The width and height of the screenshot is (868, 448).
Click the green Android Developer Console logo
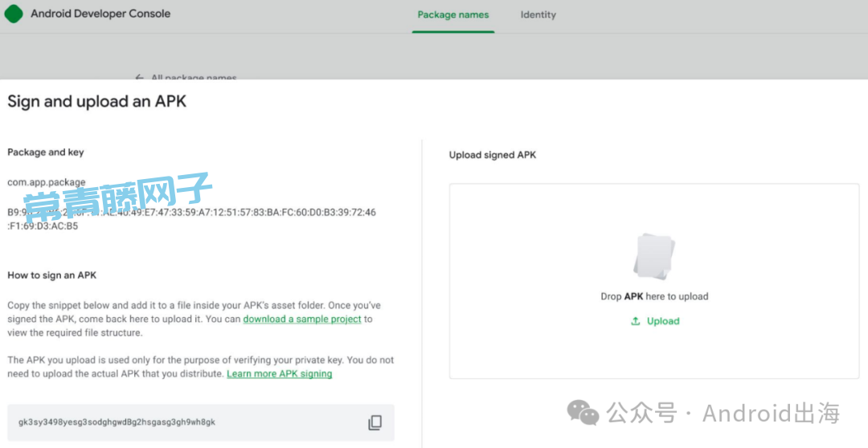click(14, 14)
